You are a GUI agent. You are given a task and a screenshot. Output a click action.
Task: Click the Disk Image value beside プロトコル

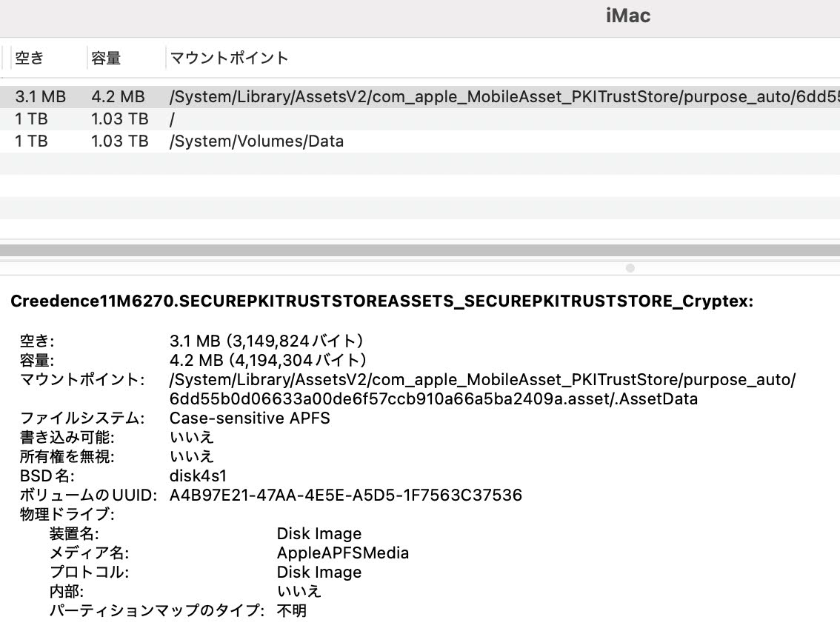click(x=319, y=572)
